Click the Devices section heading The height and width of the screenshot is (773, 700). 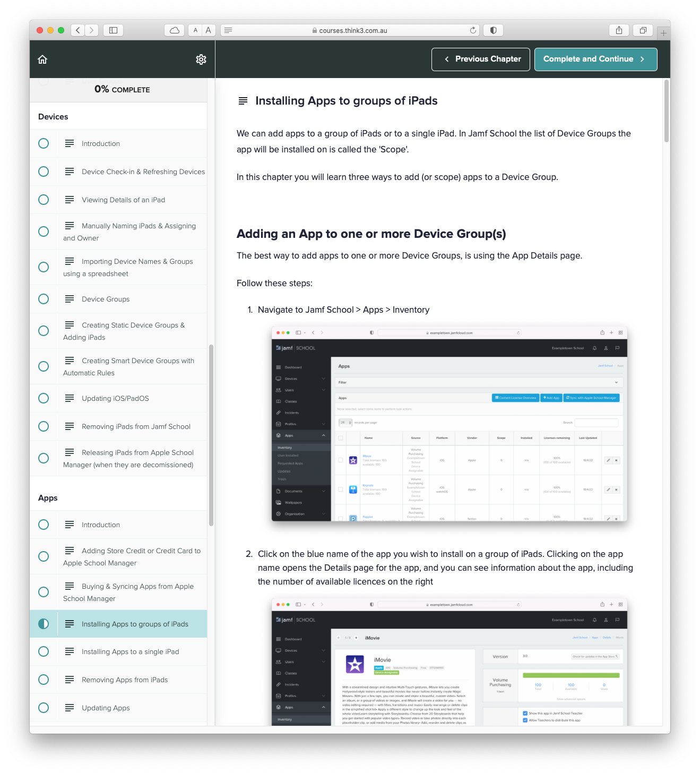(x=53, y=117)
